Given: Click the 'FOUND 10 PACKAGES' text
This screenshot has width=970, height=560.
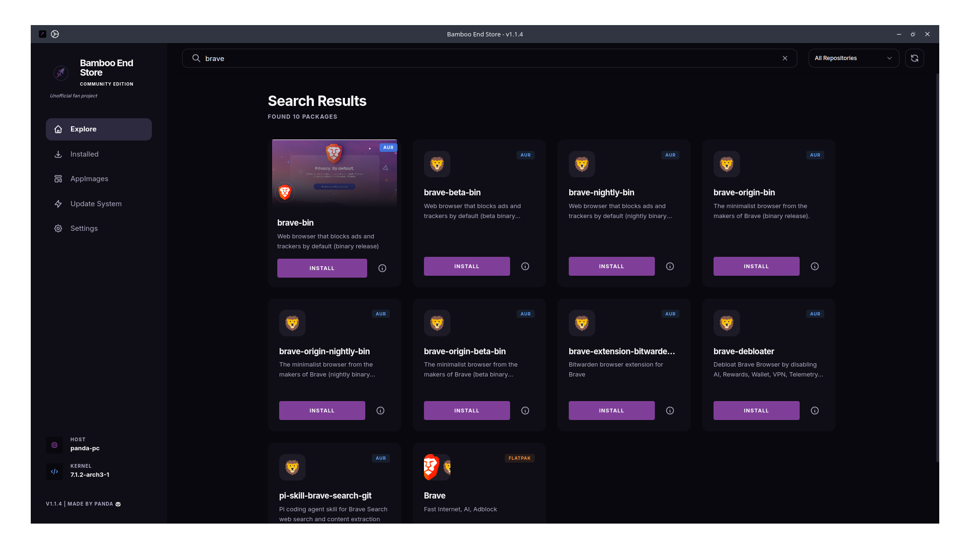Looking at the screenshot, I should click(302, 117).
